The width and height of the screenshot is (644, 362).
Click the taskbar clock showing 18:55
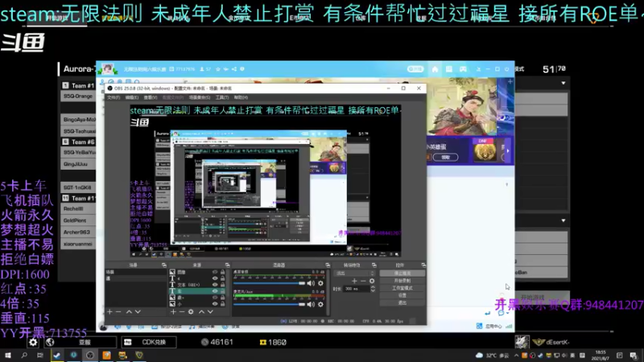coord(601,356)
